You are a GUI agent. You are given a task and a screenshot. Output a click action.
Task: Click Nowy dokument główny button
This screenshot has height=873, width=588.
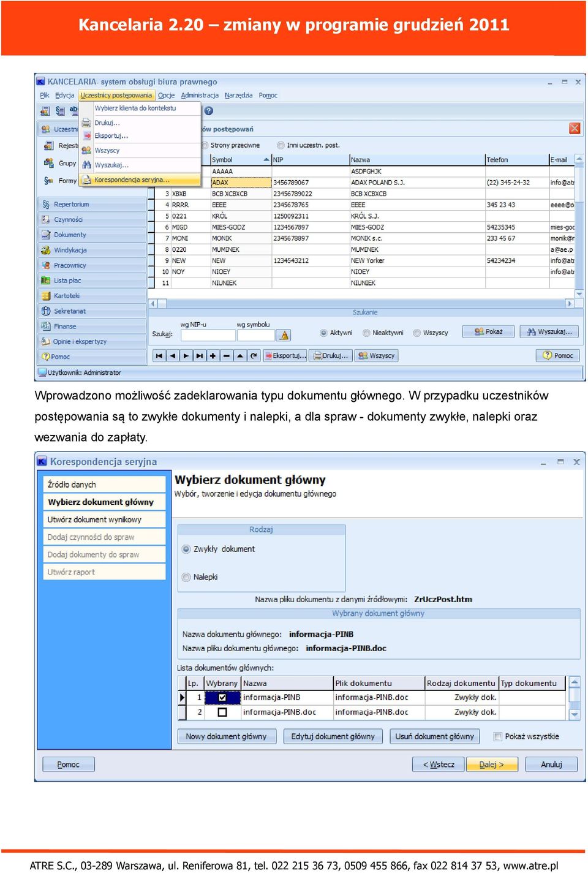coord(227,737)
